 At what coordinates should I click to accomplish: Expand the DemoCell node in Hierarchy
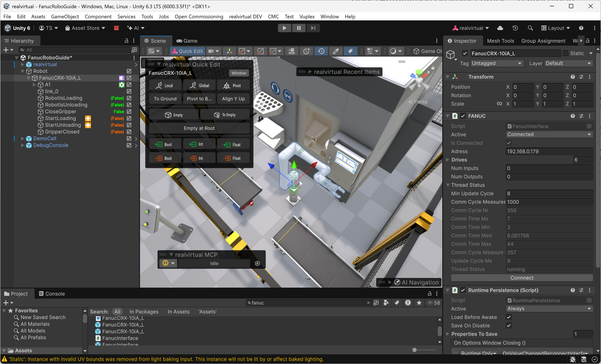pos(23,138)
